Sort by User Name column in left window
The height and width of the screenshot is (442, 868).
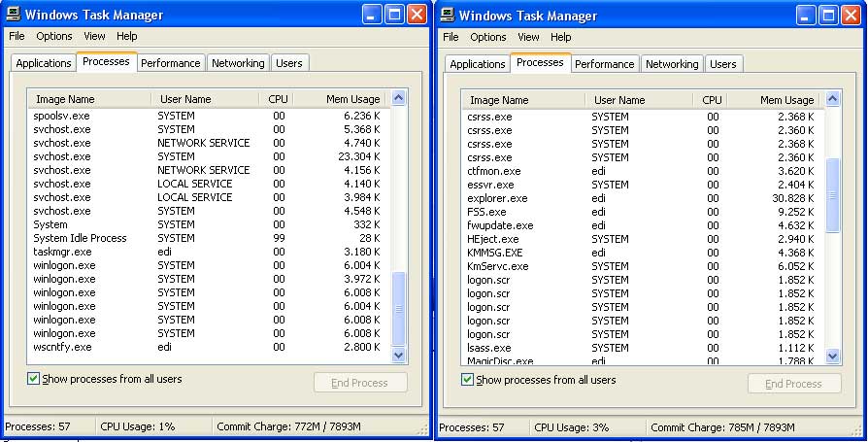pyautogui.click(x=205, y=99)
